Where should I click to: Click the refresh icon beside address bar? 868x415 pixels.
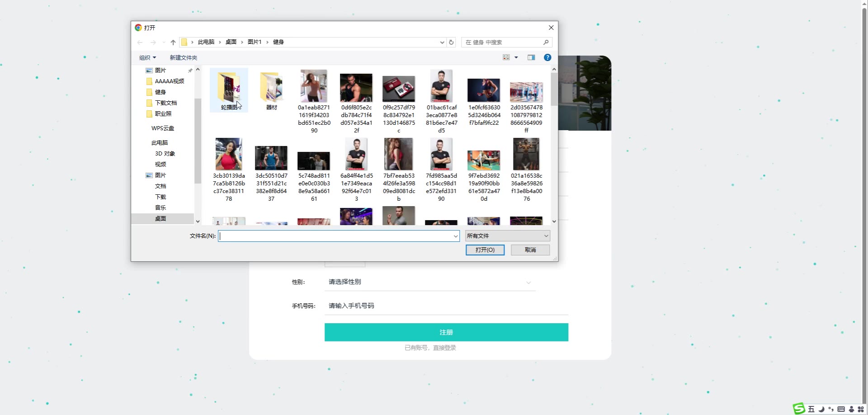click(x=451, y=42)
